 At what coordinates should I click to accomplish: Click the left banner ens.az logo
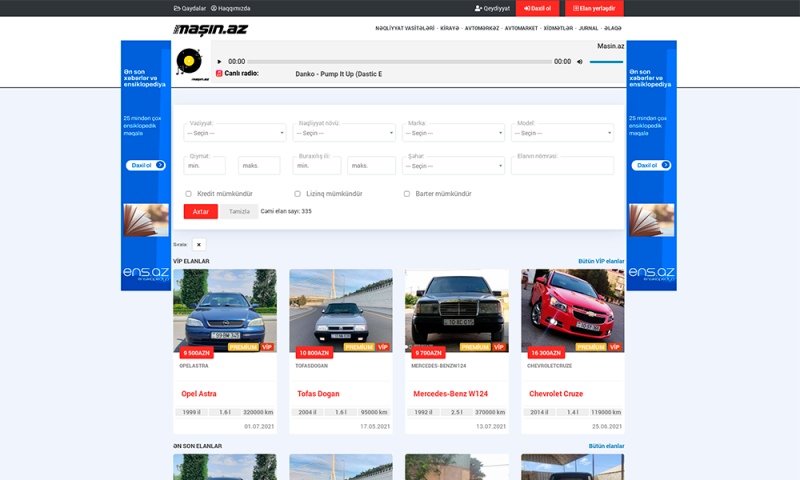pyautogui.click(x=145, y=274)
